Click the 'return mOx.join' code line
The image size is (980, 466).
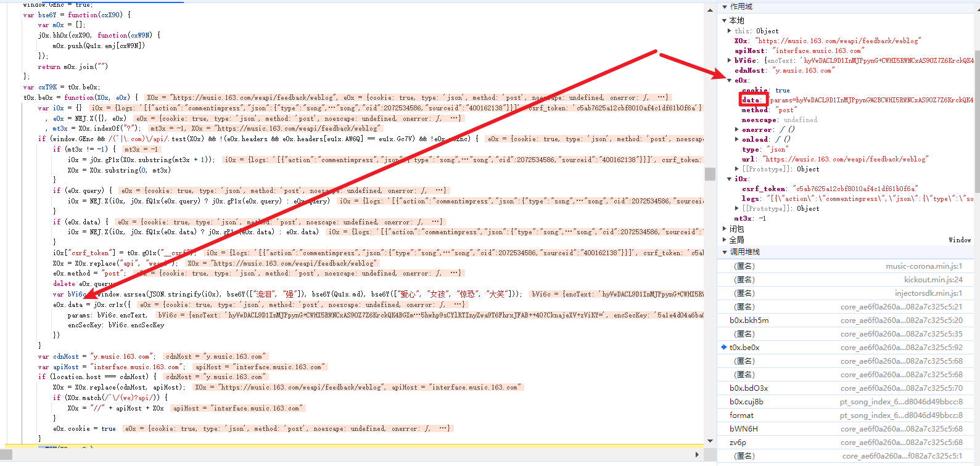pyautogui.click(x=73, y=67)
